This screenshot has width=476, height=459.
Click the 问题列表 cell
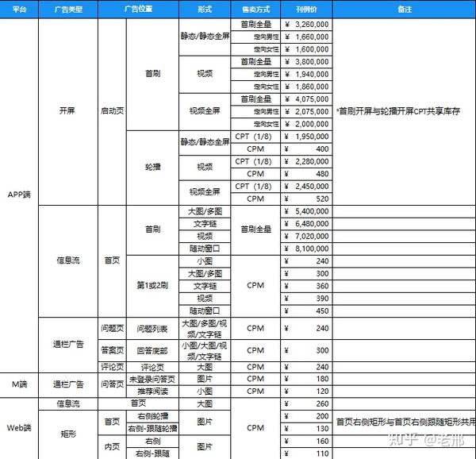(152, 329)
